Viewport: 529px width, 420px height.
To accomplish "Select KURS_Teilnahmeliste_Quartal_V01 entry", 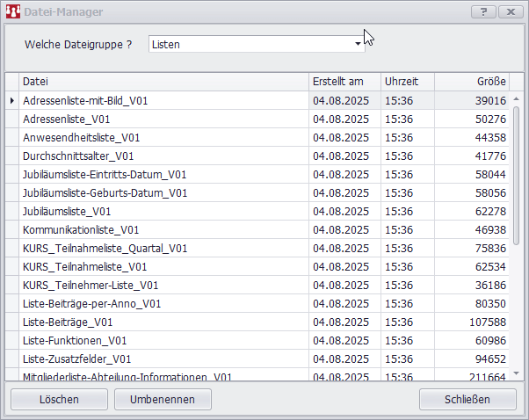I will (105, 248).
